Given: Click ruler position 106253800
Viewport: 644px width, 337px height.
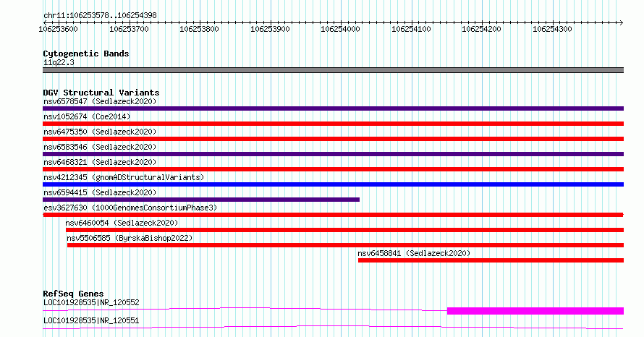Looking at the screenshot, I should click(199, 29).
